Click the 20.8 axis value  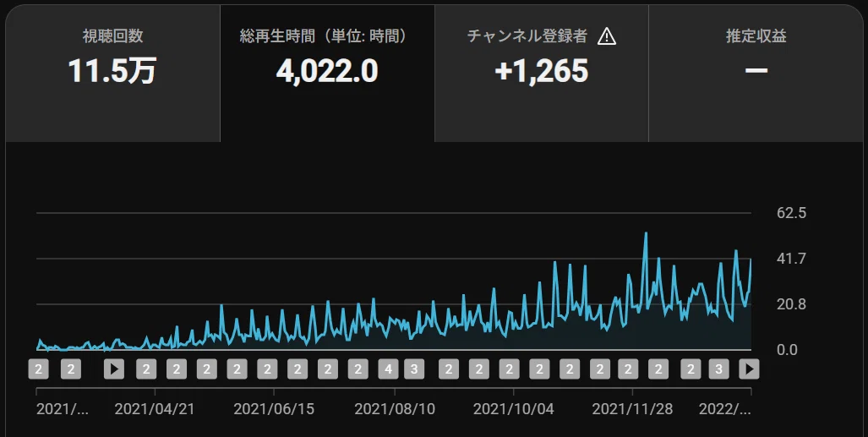[792, 304]
